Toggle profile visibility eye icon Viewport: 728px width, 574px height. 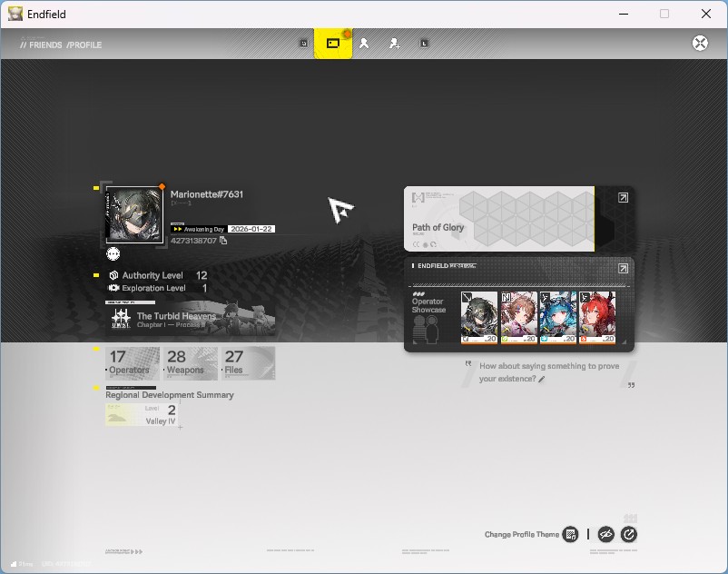(x=605, y=535)
